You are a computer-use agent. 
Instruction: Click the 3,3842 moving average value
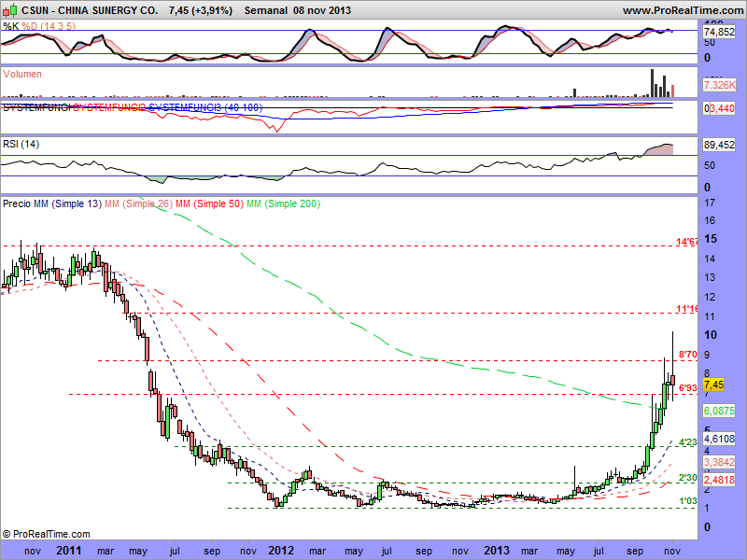point(719,462)
